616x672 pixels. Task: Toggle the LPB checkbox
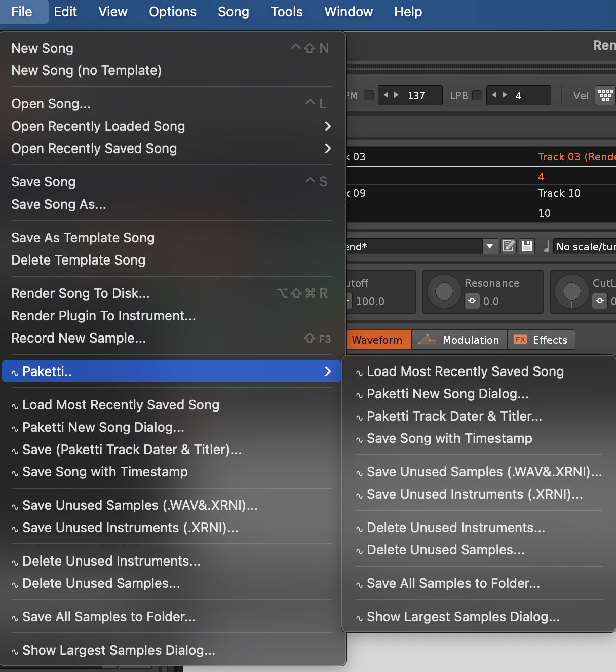(x=477, y=95)
